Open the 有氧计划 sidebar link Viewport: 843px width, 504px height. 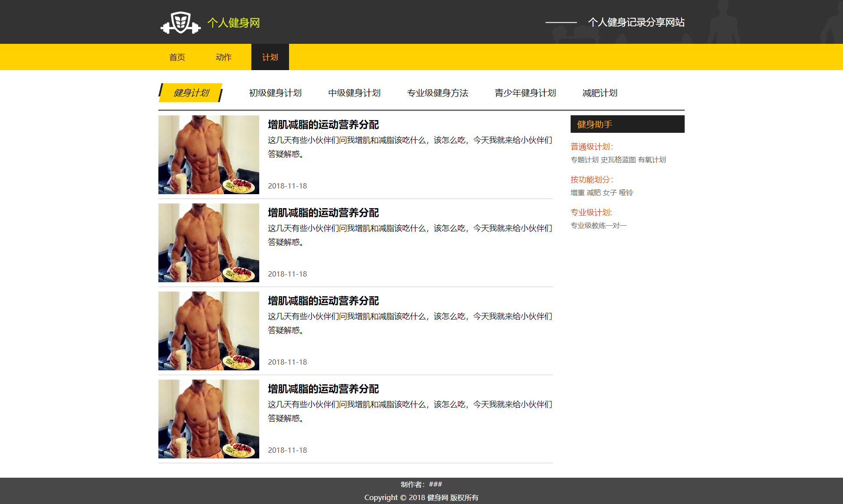click(x=652, y=160)
